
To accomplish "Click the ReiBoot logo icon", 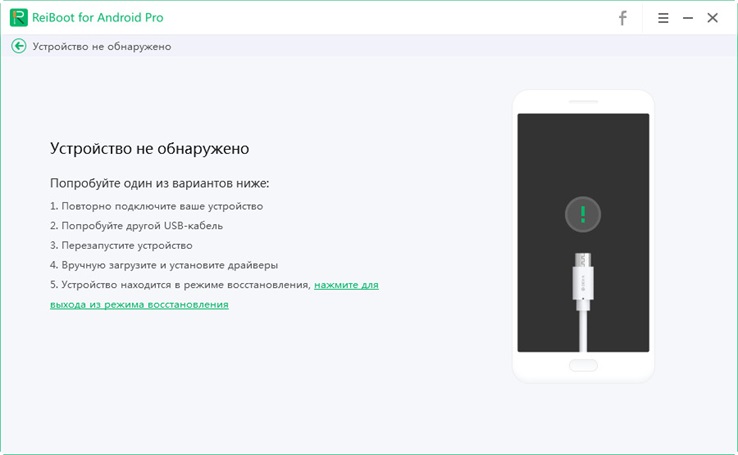I will click(19, 17).
